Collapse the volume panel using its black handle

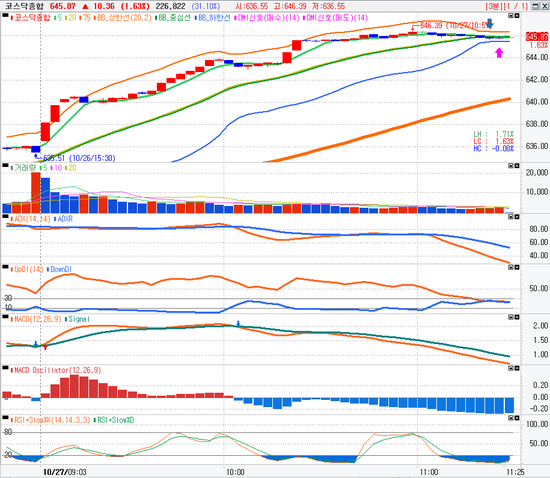pos(5,165)
